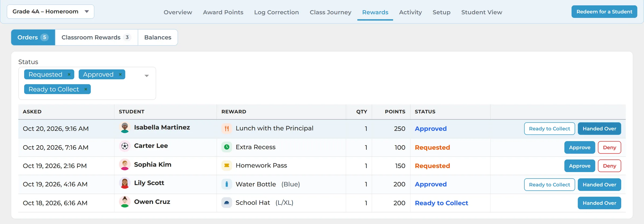Open the Activity tab
This screenshot has width=644, height=224.
click(411, 12)
